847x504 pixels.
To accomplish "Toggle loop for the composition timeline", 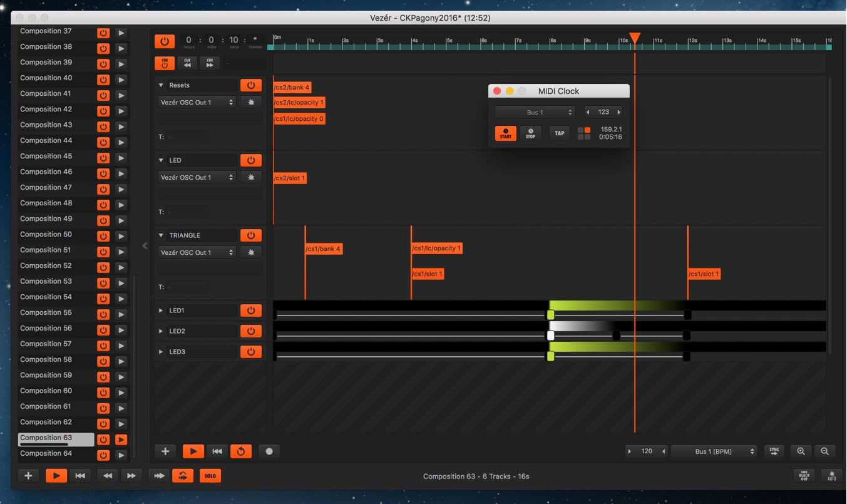I will pos(241,451).
